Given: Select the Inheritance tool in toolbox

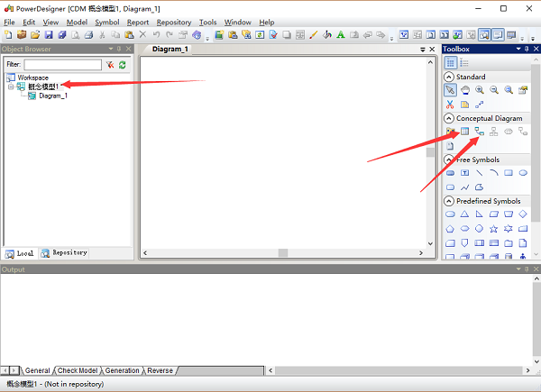Looking at the screenshot, I should click(x=493, y=132).
